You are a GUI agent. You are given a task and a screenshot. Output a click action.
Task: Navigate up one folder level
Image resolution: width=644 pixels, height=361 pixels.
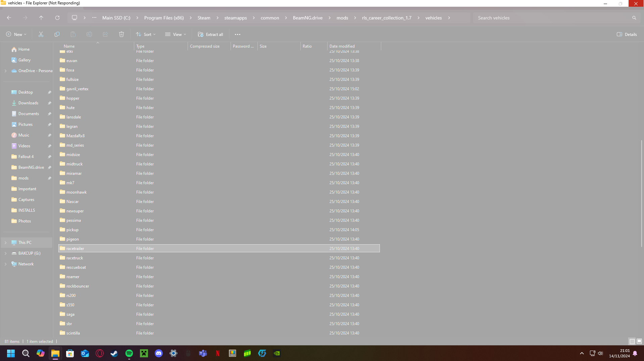[x=41, y=18]
